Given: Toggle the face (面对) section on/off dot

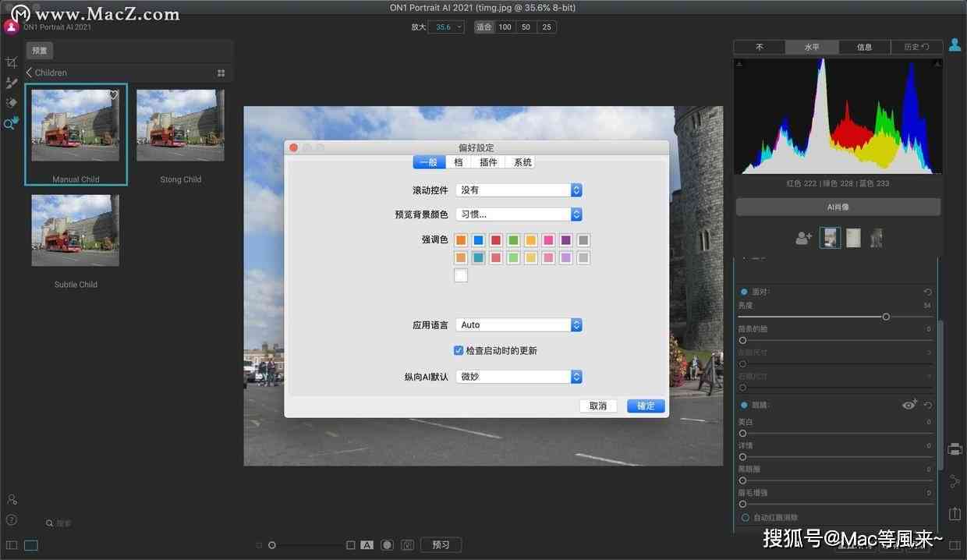Looking at the screenshot, I should tap(744, 292).
